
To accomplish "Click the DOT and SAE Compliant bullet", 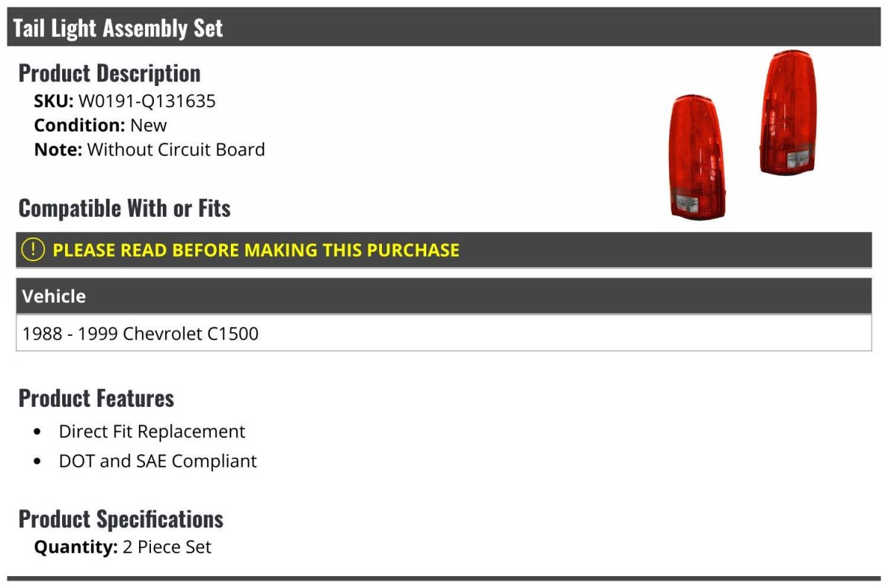I will click(158, 461).
